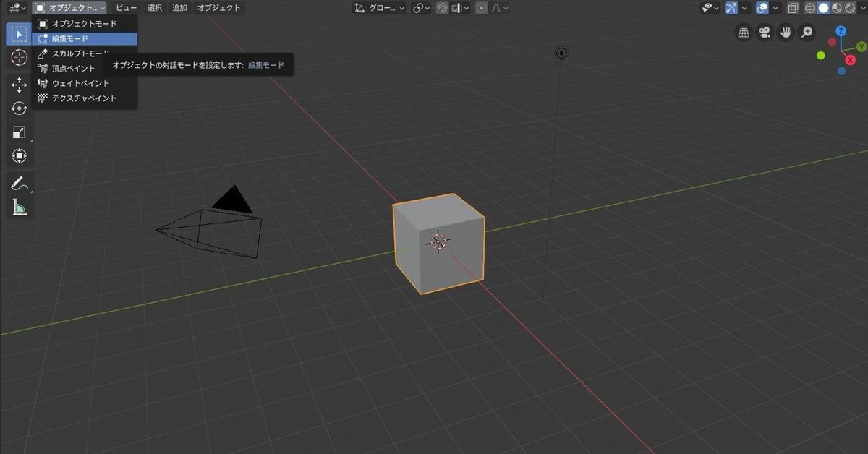Click the magnifier zoom-view icon

pos(806,33)
